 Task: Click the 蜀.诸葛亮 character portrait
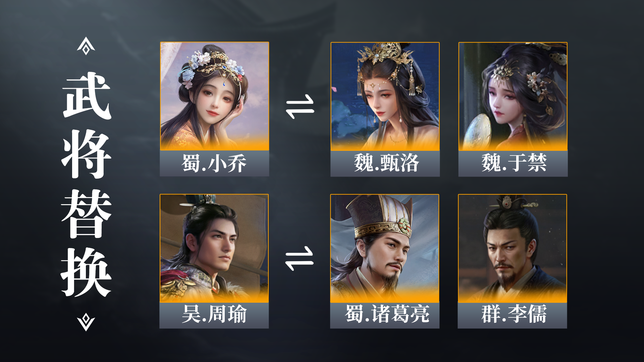pyautogui.click(x=385, y=248)
